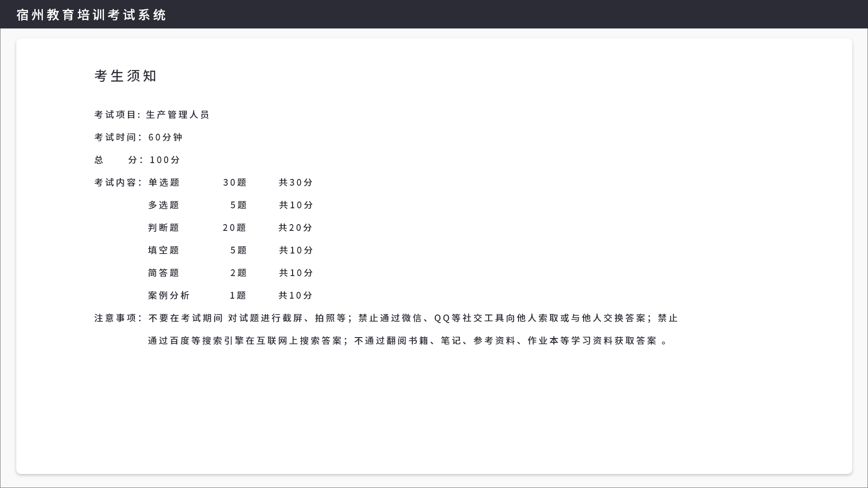Click the 单选题 row label
The width and height of the screenshot is (868, 488).
pyautogui.click(x=164, y=183)
